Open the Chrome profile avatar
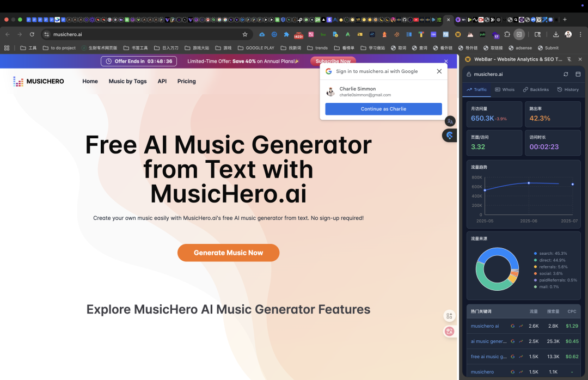The image size is (588, 380). (568, 34)
